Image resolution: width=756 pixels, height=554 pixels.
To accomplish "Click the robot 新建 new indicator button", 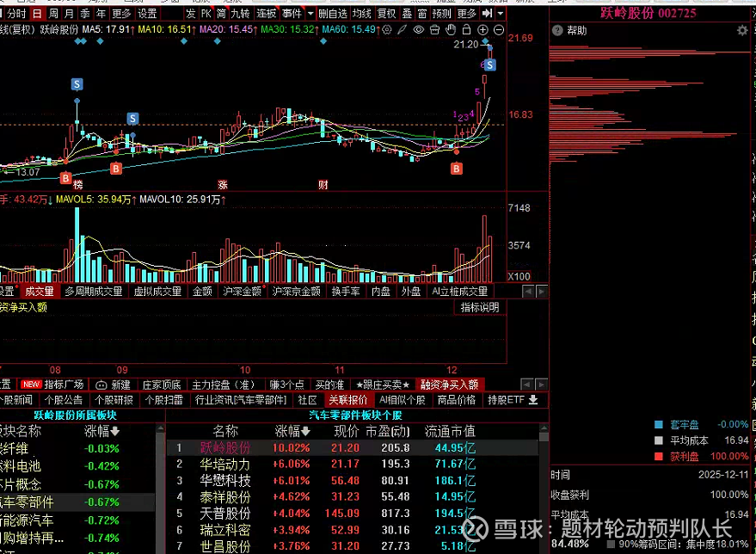I will (x=113, y=385).
